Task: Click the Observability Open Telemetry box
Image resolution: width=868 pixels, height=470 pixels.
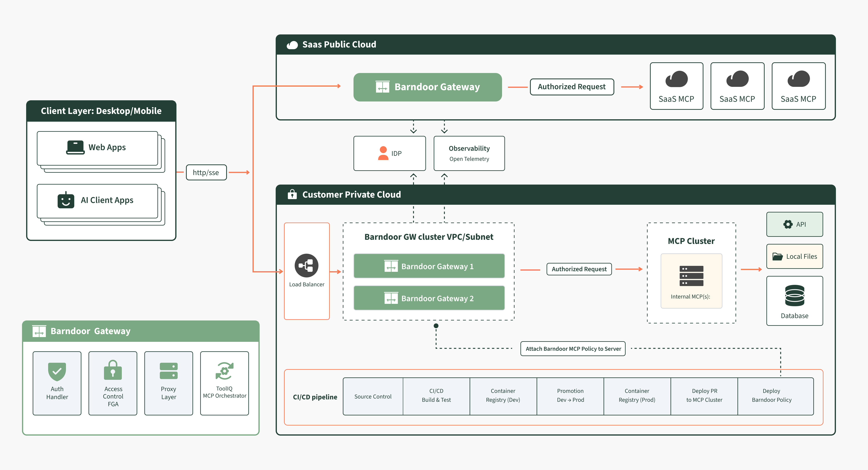Action: coord(469,153)
